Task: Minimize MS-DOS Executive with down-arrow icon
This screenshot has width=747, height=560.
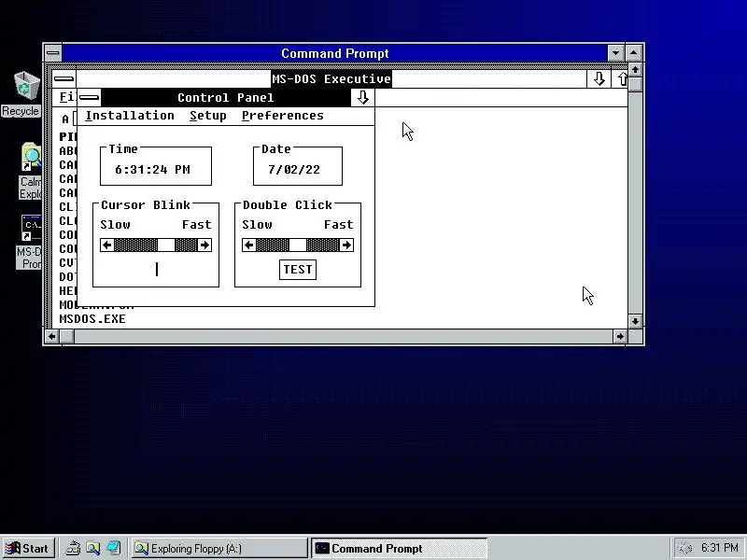Action: tap(599, 78)
